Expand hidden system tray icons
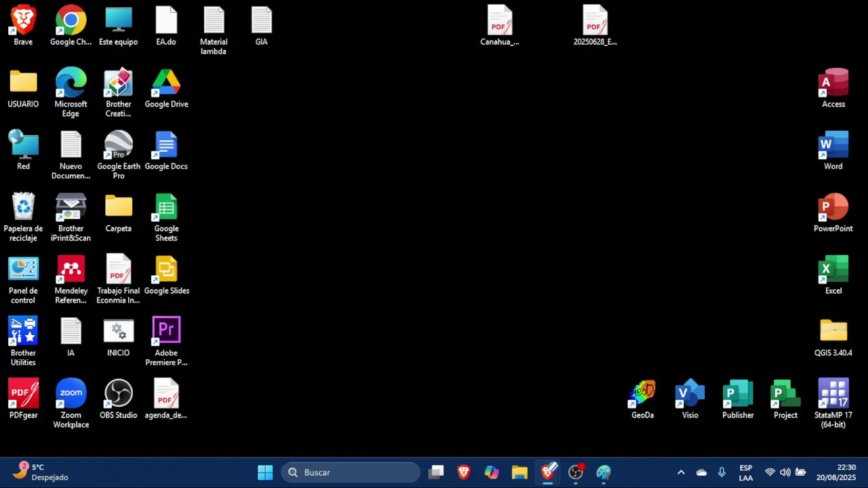This screenshot has height=488, width=868. (681, 472)
